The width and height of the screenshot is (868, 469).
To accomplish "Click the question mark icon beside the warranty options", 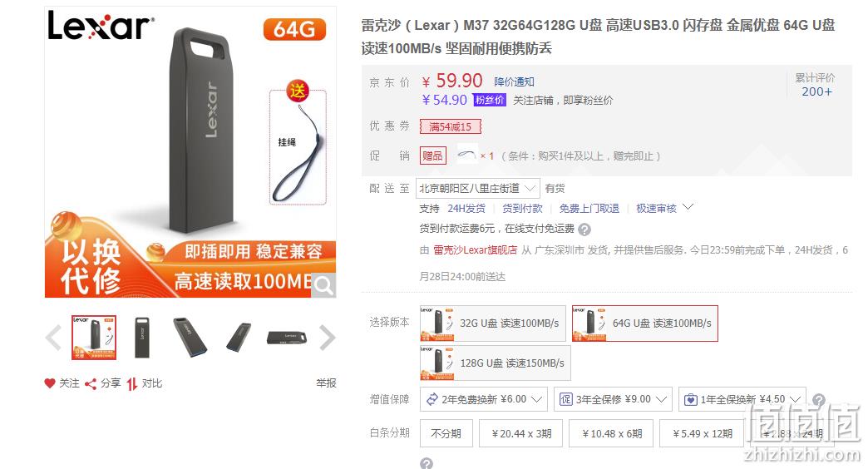I will [x=819, y=400].
